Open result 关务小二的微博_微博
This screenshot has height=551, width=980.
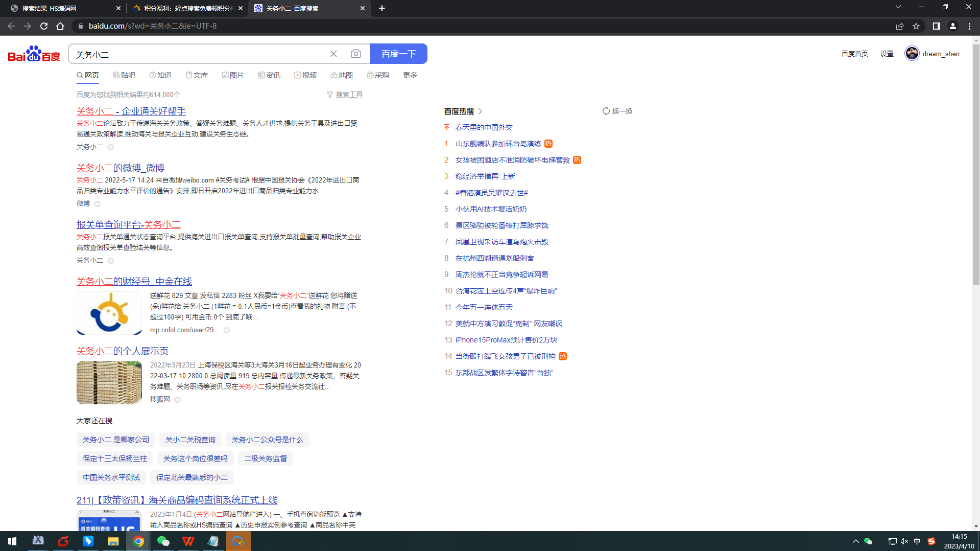[121, 168]
